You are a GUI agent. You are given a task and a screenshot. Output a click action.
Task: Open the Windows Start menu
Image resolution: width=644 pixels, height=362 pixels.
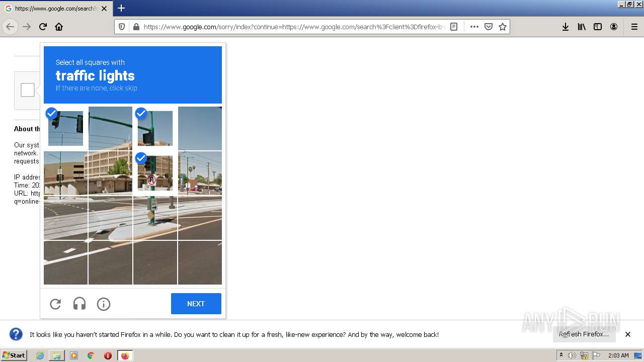point(14,355)
